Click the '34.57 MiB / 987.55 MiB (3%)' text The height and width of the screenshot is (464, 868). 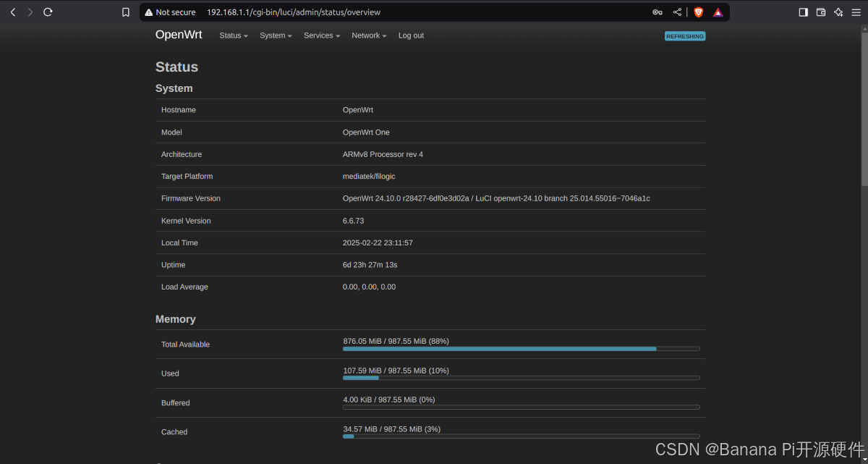pyautogui.click(x=391, y=429)
